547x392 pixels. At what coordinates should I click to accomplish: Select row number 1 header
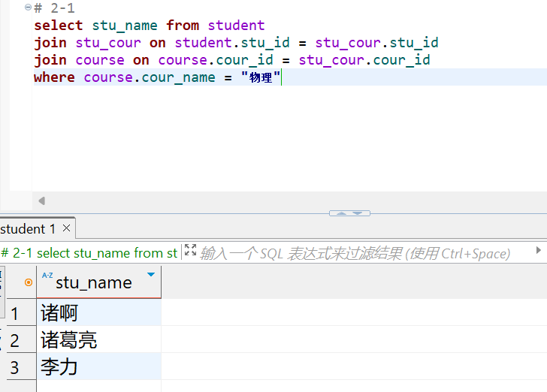(x=15, y=313)
